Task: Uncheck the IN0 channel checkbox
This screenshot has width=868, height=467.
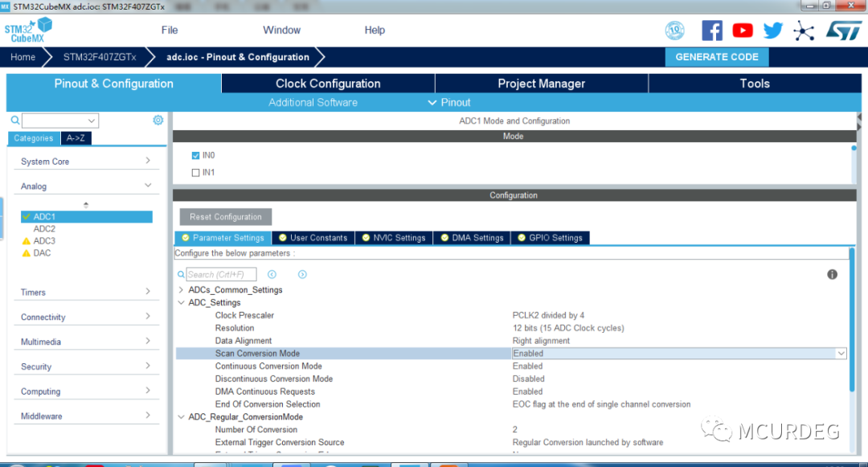Action: 195,155
